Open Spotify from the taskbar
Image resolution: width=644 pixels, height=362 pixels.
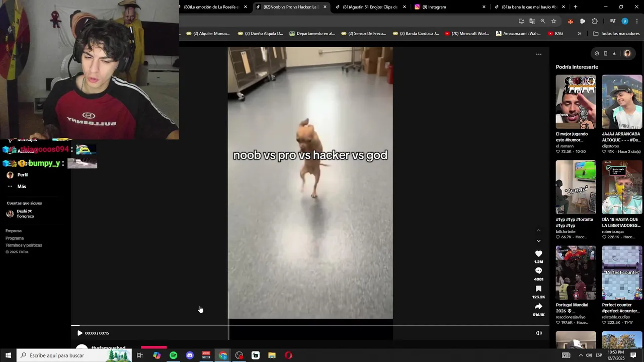(x=173, y=355)
